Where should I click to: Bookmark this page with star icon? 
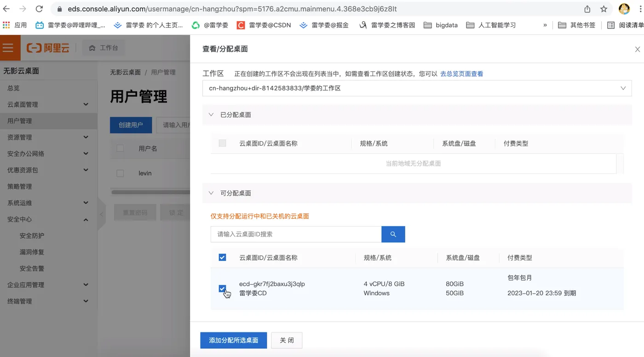coord(604,9)
